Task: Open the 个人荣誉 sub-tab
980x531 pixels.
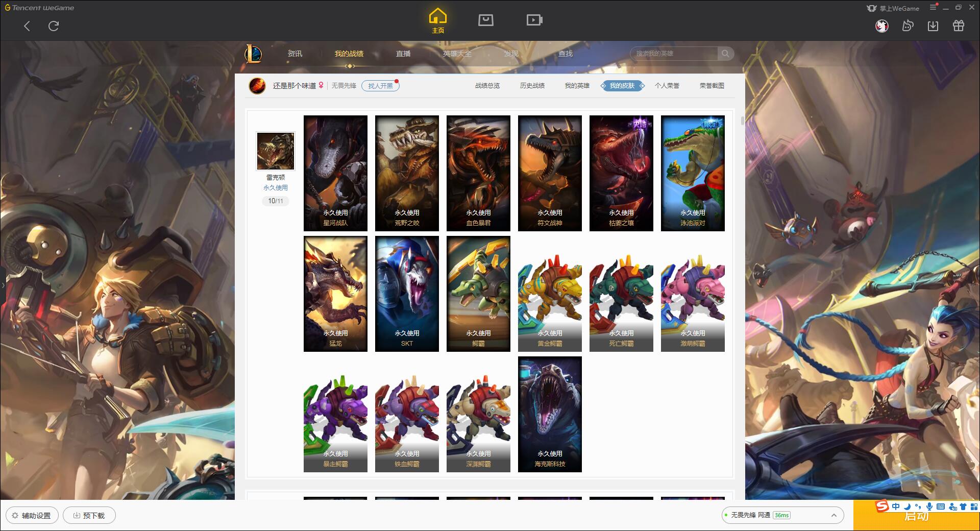Action: click(x=667, y=86)
